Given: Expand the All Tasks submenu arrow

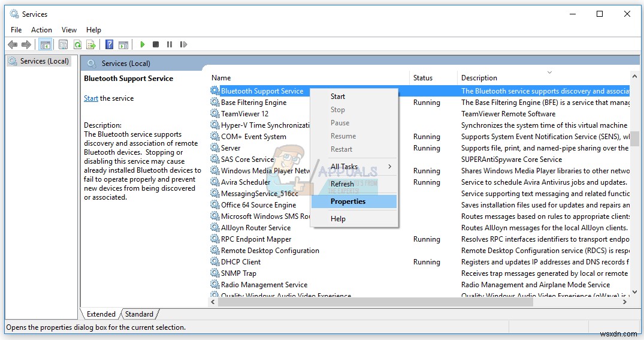Looking at the screenshot, I should [389, 167].
